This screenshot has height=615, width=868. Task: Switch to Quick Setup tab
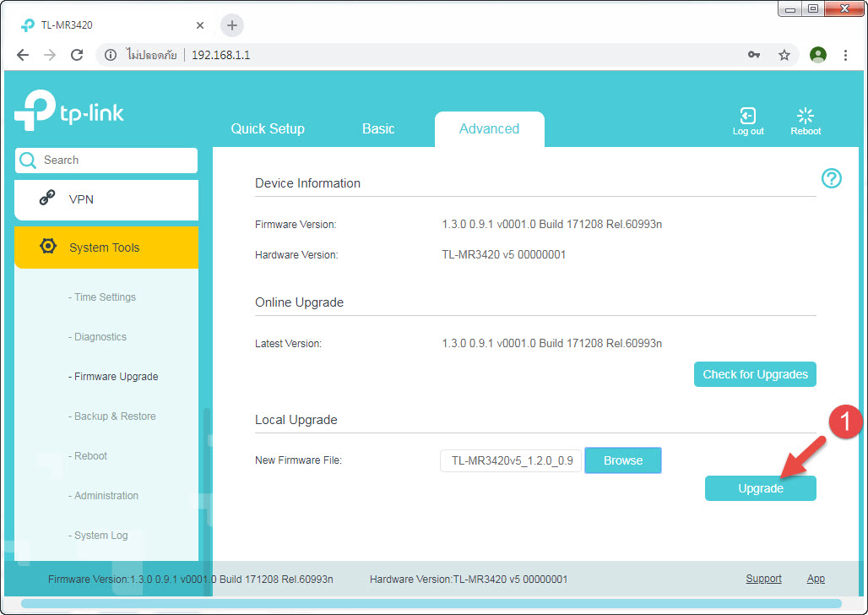(268, 128)
